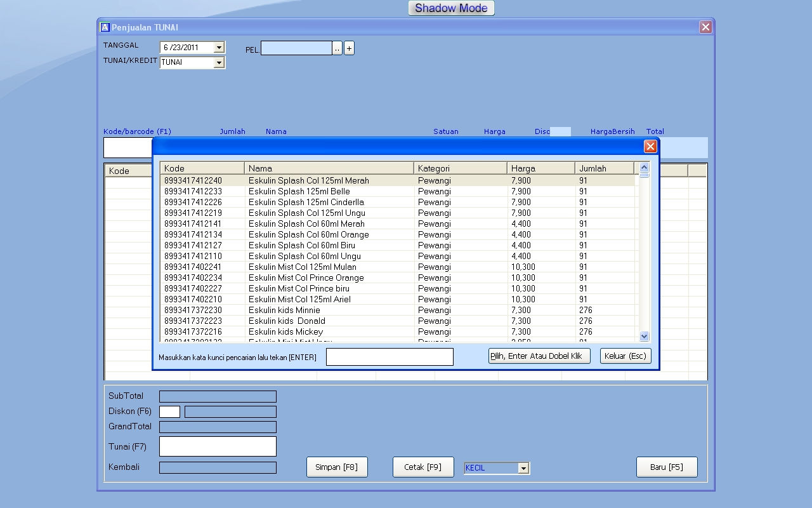812x508 pixels.
Task: Expand the TUNAI/KREDIT combo box
Action: click(219, 62)
